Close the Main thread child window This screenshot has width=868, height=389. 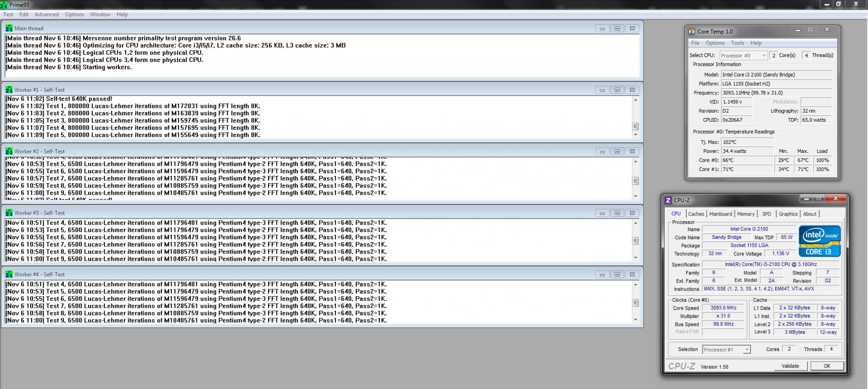click(x=632, y=28)
